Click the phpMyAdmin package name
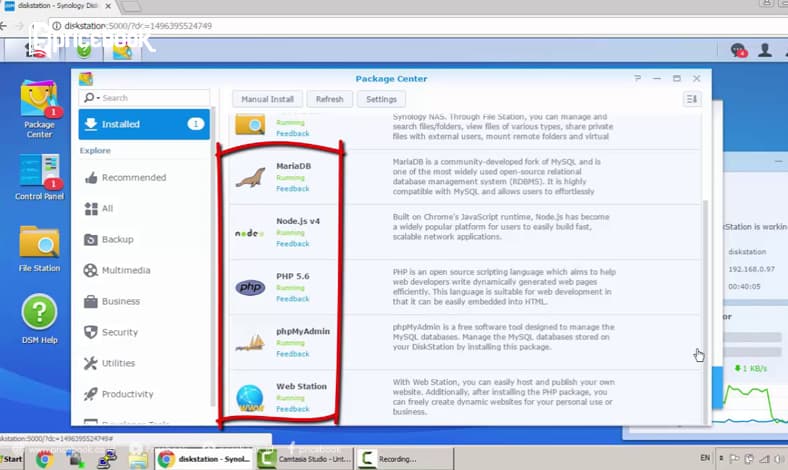Viewport: 788px width, 470px height. coord(303,331)
